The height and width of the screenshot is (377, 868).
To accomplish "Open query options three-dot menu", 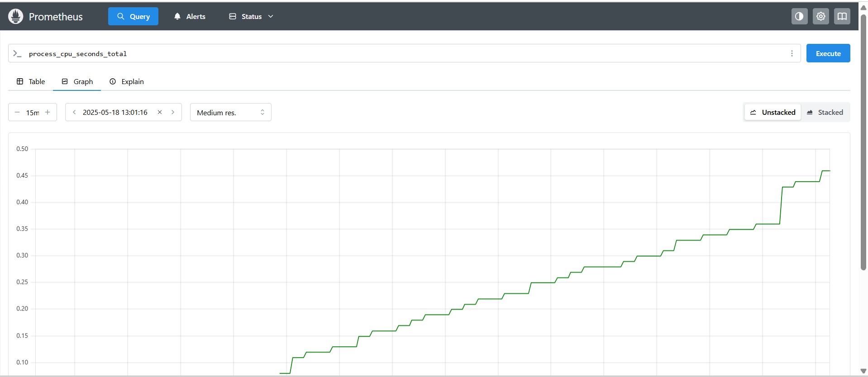I will 792,53.
